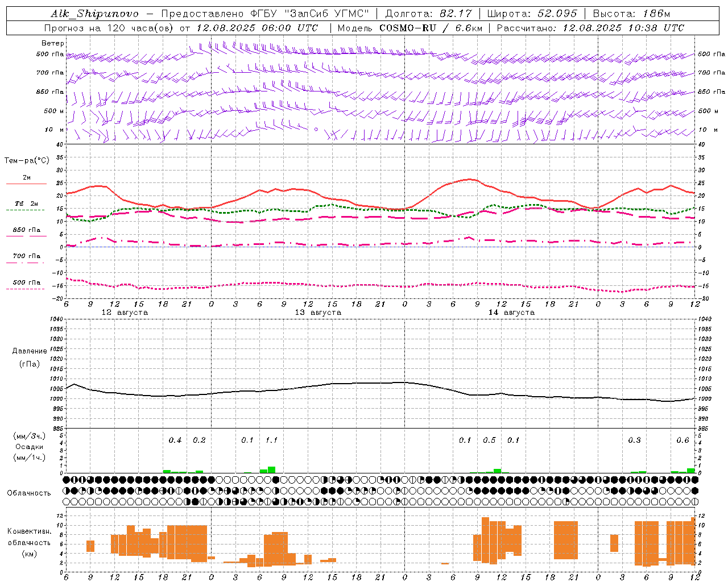Image resolution: width=728 pixels, height=582 pixels.
Task: Click the calm wind circle in 10 м row
Action: coord(316,130)
